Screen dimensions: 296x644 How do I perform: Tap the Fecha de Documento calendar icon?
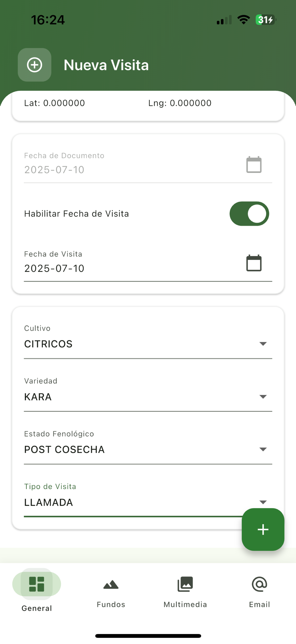point(254,165)
